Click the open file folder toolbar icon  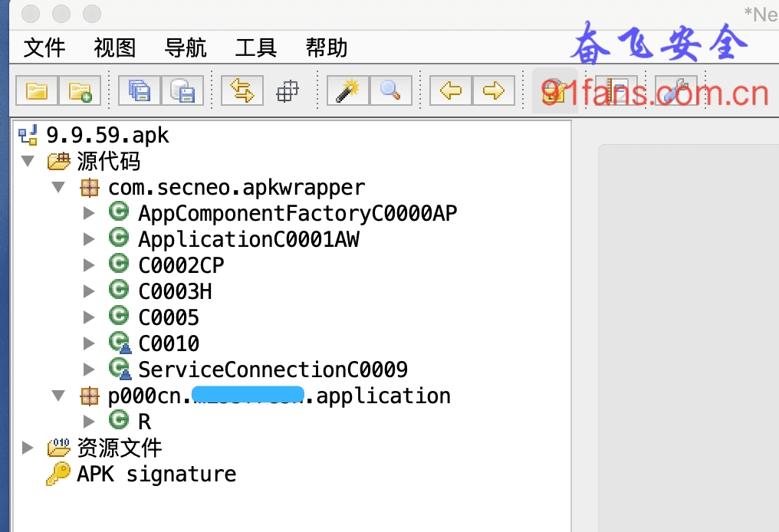(x=37, y=90)
